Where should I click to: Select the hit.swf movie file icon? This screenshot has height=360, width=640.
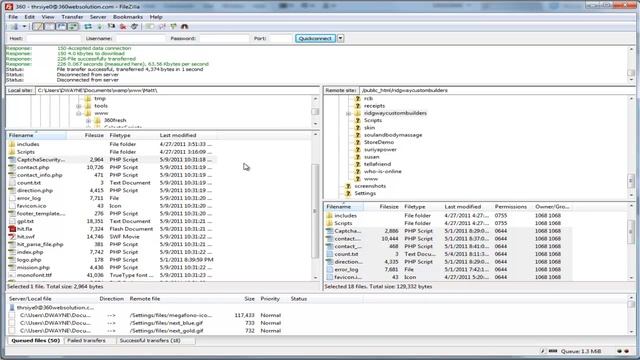point(12,237)
